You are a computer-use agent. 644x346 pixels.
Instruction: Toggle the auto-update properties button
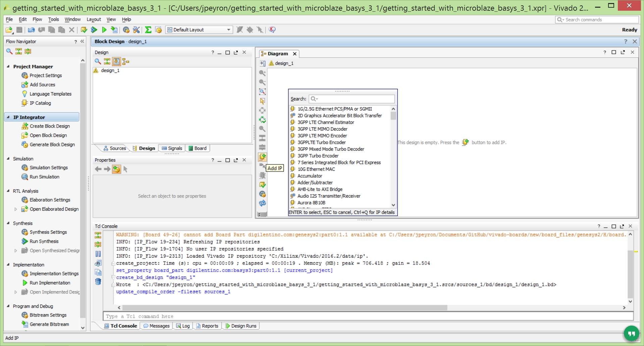click(116, 169)
